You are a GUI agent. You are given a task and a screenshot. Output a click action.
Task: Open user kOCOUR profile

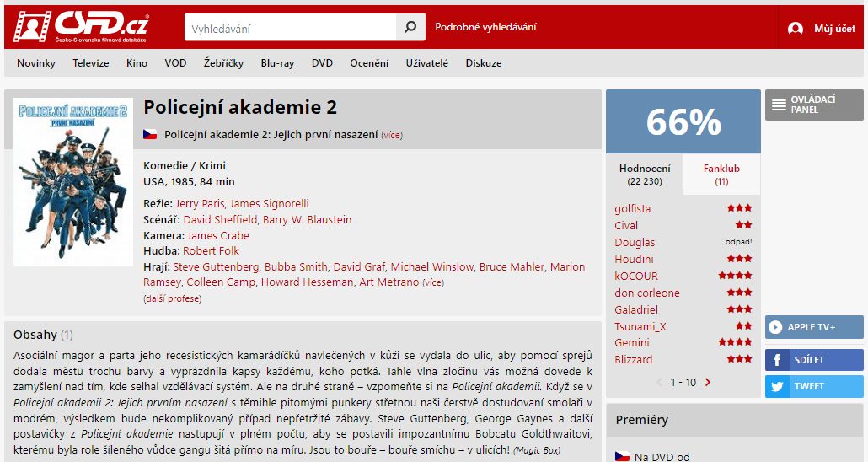(636, 276)
